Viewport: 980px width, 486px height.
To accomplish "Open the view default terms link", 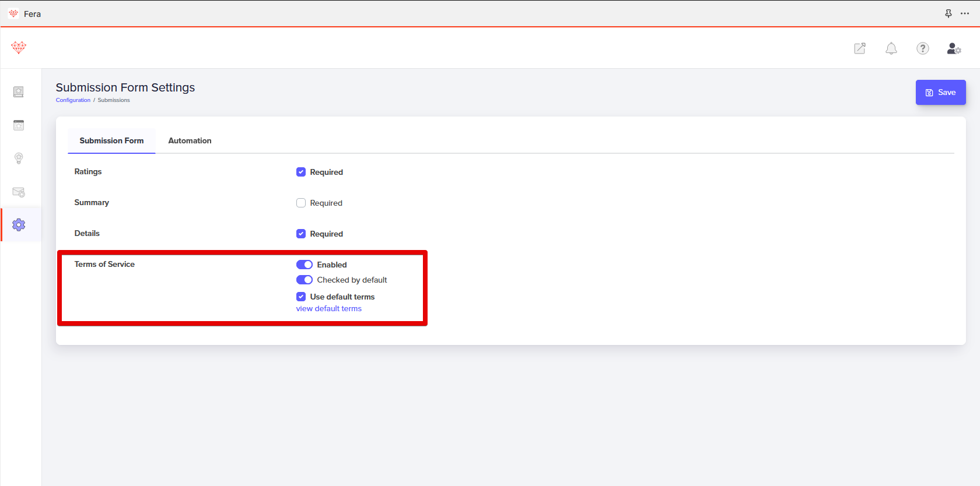I will pyautogui.click(x=329, y=309).
